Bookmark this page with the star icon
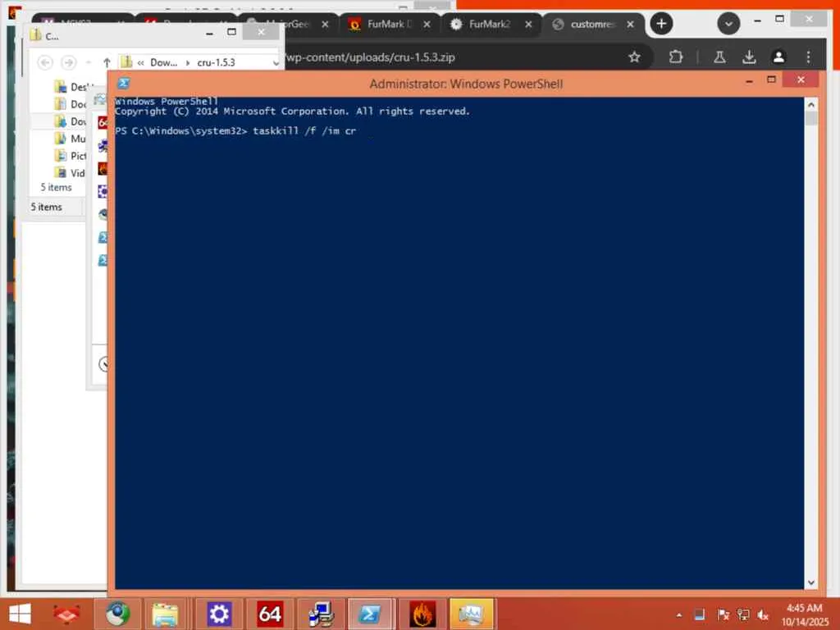The image size is (840, 630). [634, 57]
